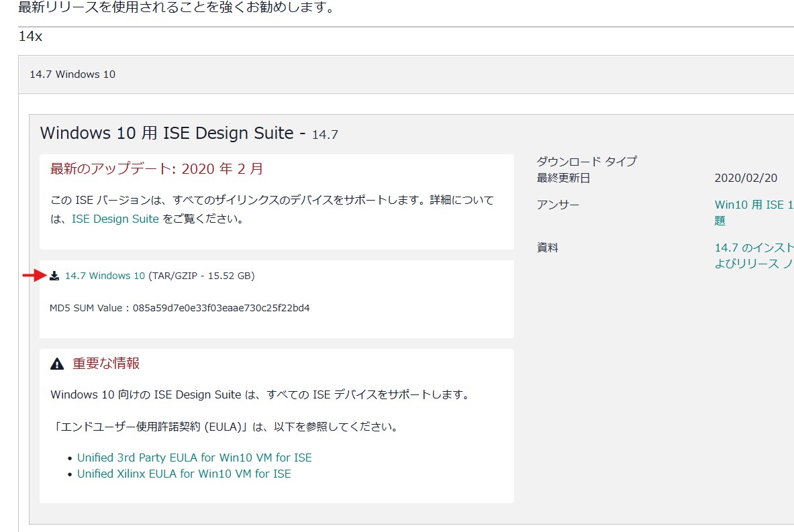Click the 2020/02/20 last-updated date
794x532 pixels.
(x=746, y=178)
